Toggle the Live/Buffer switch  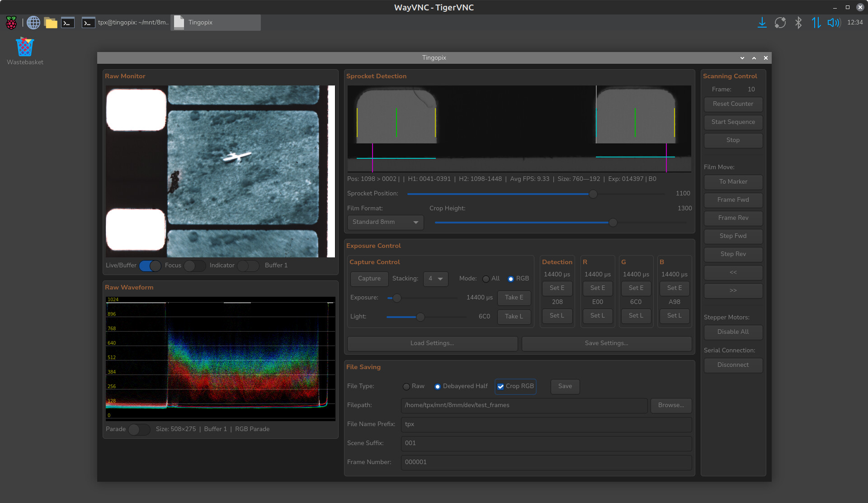tap(150, 266)
